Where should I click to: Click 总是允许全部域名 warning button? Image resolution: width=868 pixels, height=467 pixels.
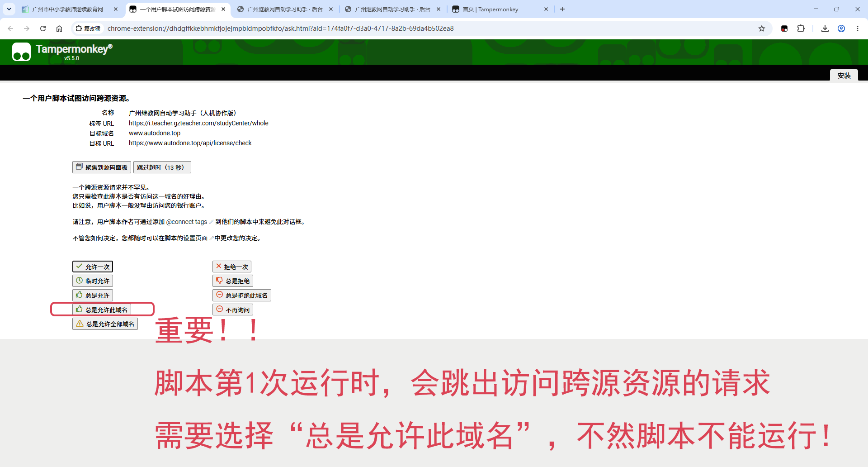pos(105,324)
